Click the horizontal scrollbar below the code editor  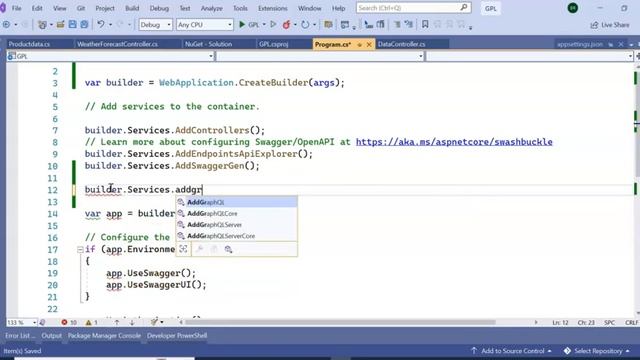coord(340,322)
